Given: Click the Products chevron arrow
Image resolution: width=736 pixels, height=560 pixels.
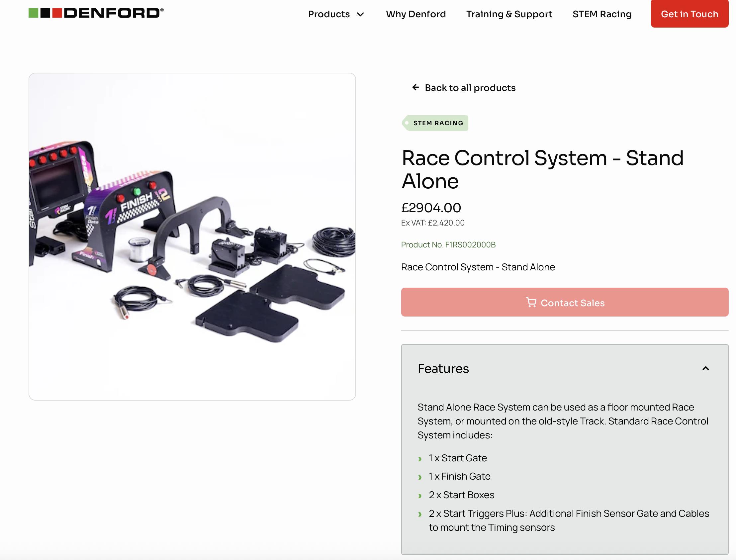Looking at the screenshot, I should point(360,14).
